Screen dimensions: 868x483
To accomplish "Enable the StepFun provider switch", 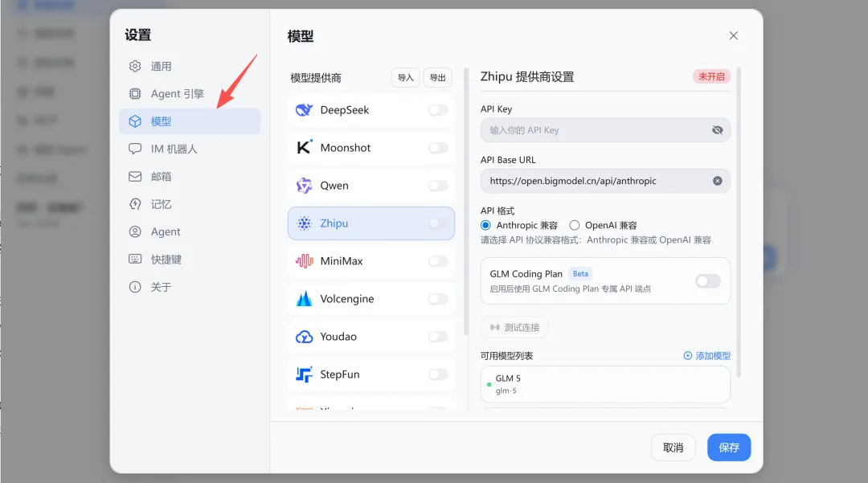I will (x=438, y=375).
